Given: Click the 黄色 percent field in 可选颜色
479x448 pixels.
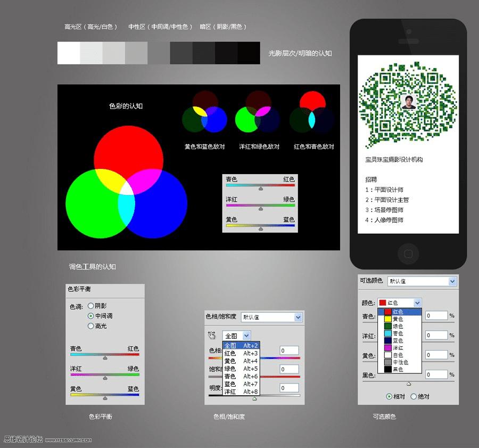Looking at the screenshot, I should tap(436, 355).
